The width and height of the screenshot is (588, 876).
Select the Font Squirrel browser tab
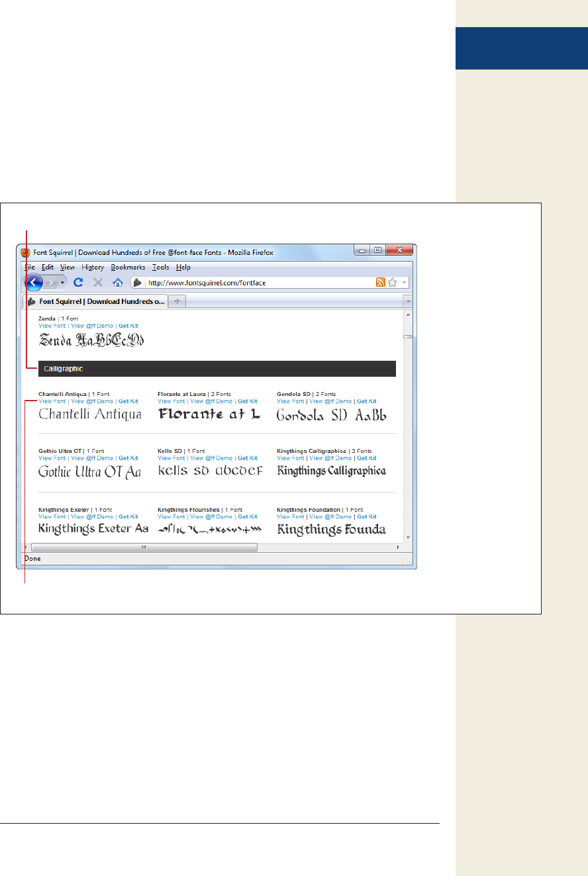pyautogui.click(x=96, y=301)
